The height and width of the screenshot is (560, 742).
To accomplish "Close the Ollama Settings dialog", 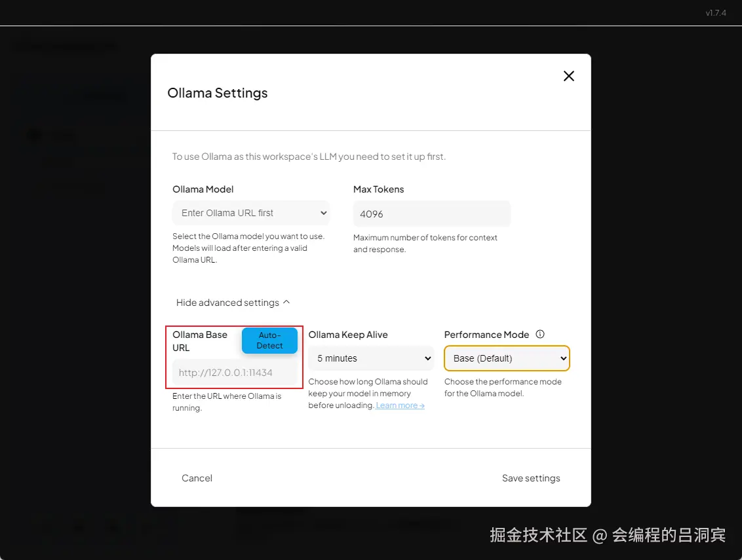I will 569,76.
